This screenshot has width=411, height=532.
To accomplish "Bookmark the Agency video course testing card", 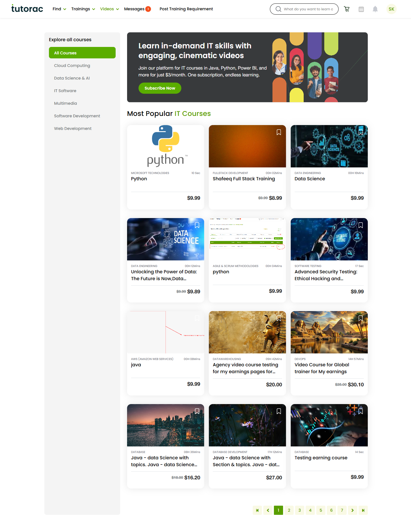I will click(279, 318).
